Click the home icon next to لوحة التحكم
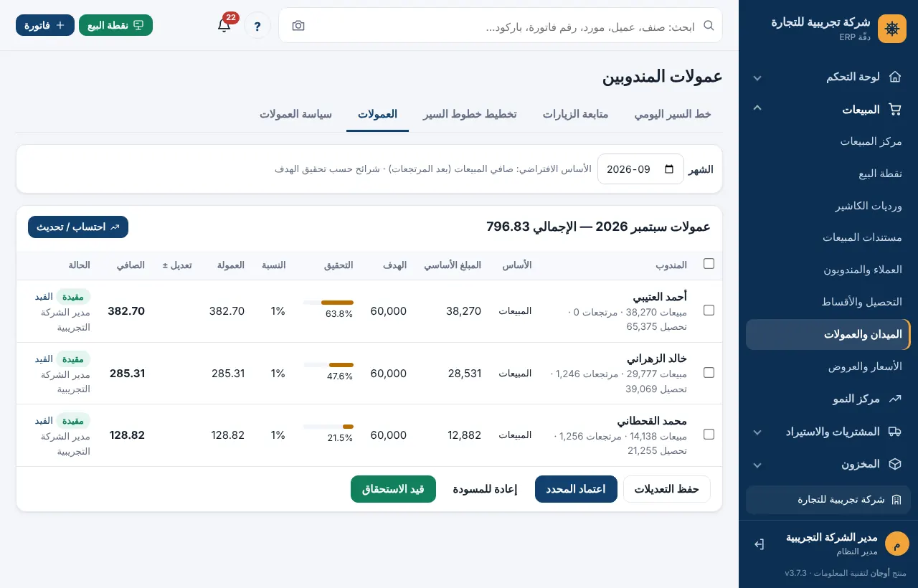Viewport: 918px width, 588px height. [895, 77]
